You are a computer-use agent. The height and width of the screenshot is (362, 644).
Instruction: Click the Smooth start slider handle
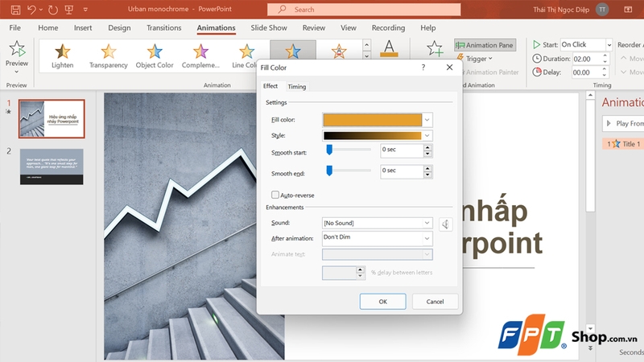[329, 150]
